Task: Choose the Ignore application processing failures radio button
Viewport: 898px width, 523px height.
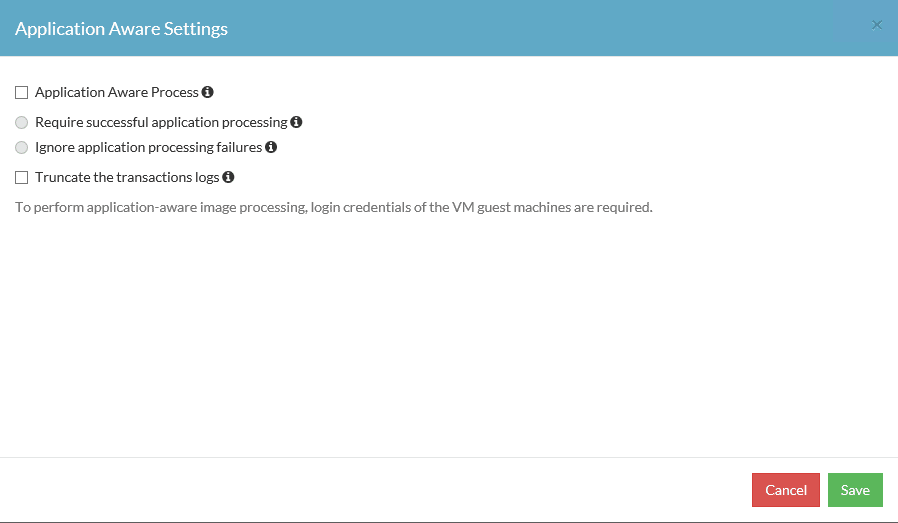Action: [x=22, y=148]
